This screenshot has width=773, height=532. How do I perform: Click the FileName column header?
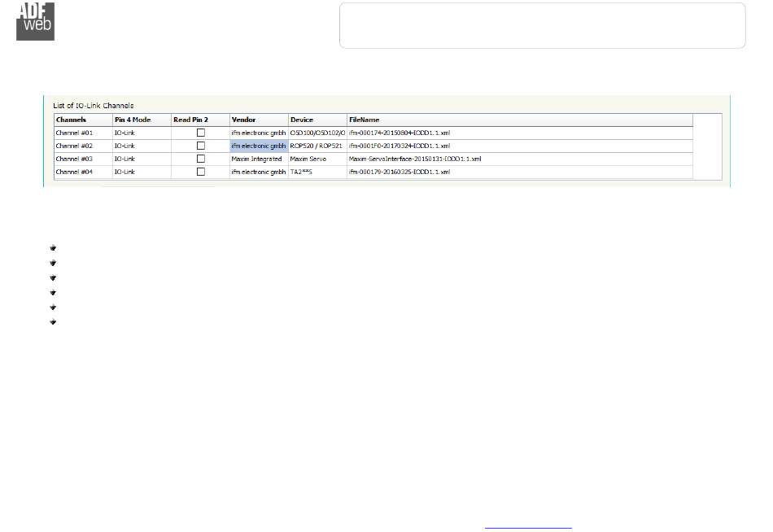519,120
